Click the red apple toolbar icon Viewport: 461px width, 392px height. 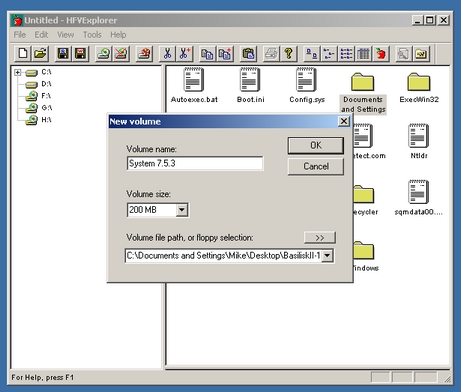[381, 53]
